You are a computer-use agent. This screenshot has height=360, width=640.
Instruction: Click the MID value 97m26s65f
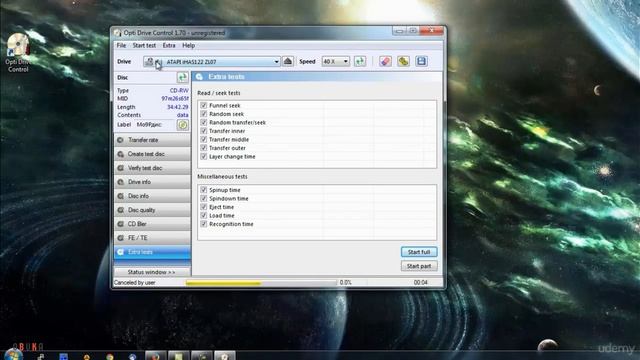pos(175,98)
